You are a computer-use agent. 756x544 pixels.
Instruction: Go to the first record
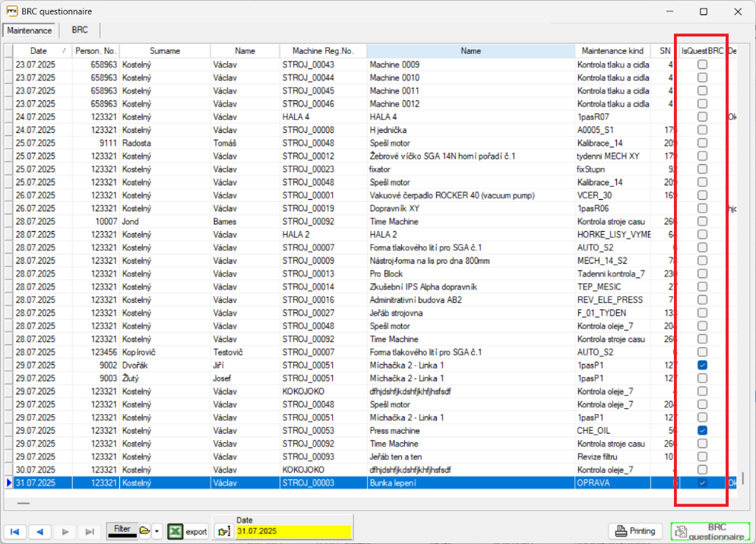click(15, 531)
